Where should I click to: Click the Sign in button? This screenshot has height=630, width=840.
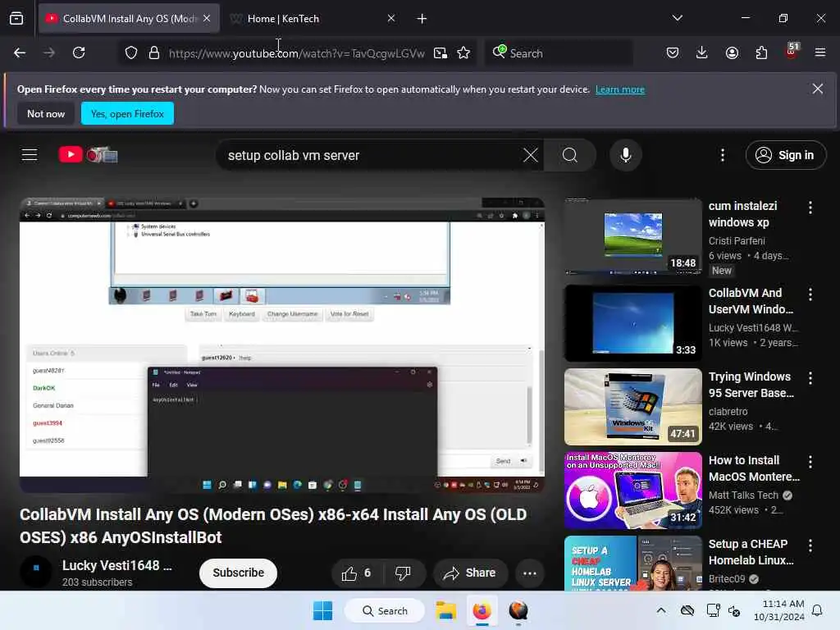[785, 155]
